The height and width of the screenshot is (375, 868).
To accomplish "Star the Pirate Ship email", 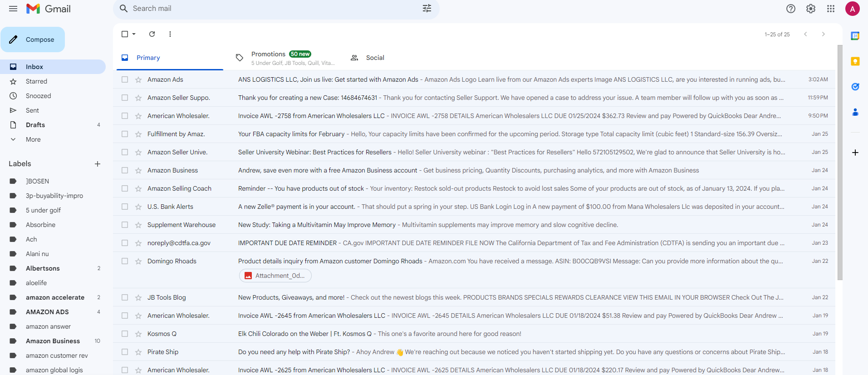I will [x=138, y=352].
